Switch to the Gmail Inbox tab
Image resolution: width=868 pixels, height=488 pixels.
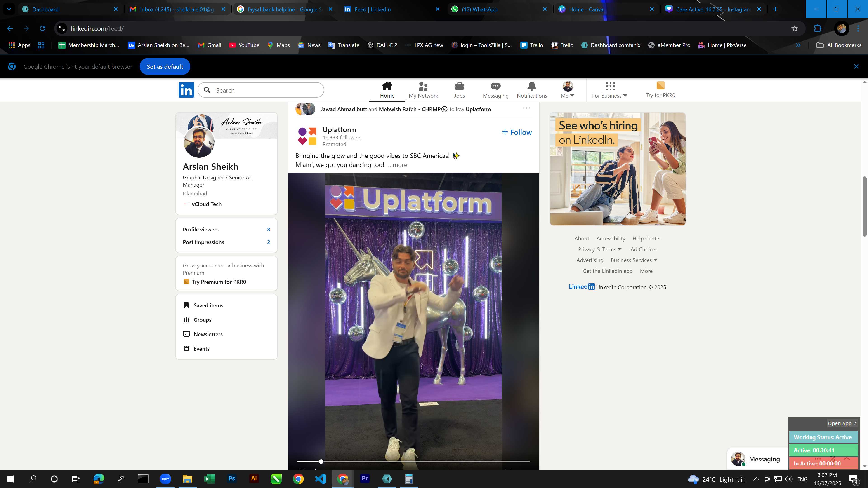coord(177,9)
